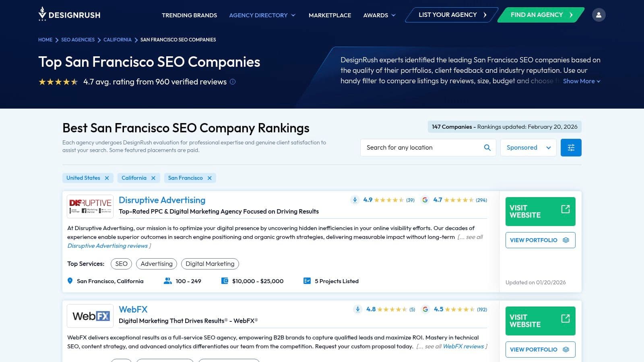The height and width of the screenshot is (362, 644).
Task: Open the Sponsored sort dropdown
Action: (528, 148)
